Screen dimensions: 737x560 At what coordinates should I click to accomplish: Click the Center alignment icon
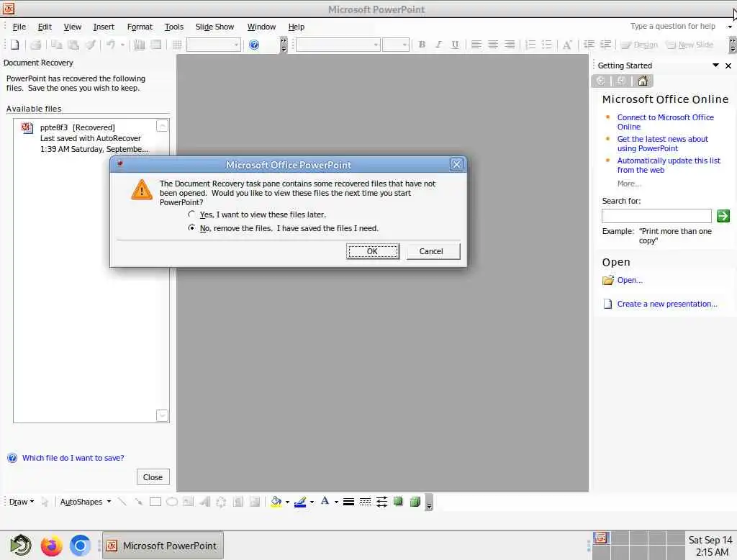(x=493, y=45)
